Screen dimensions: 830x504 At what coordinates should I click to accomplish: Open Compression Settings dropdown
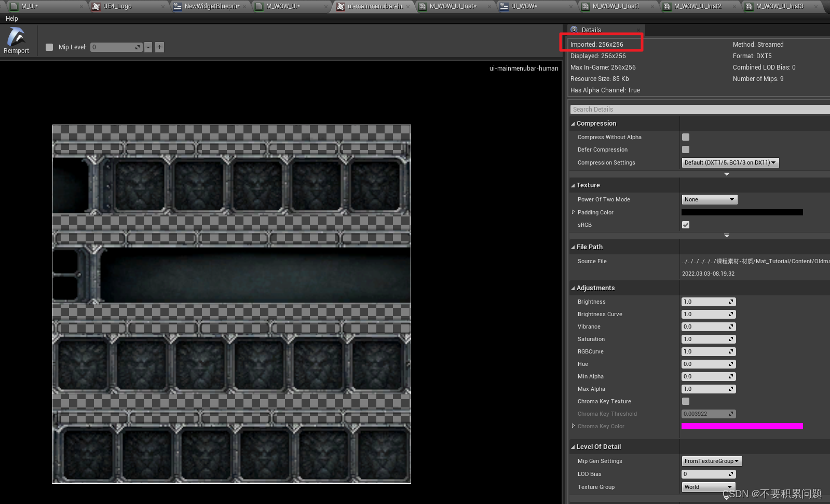[730, 162]
